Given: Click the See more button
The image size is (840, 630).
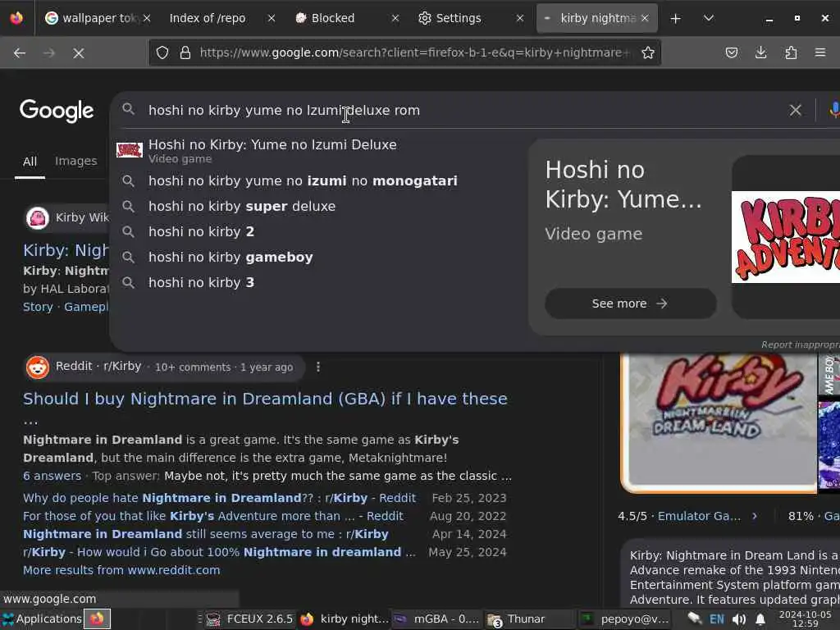Looking at the screenshot, I should (x=631, y=304).
